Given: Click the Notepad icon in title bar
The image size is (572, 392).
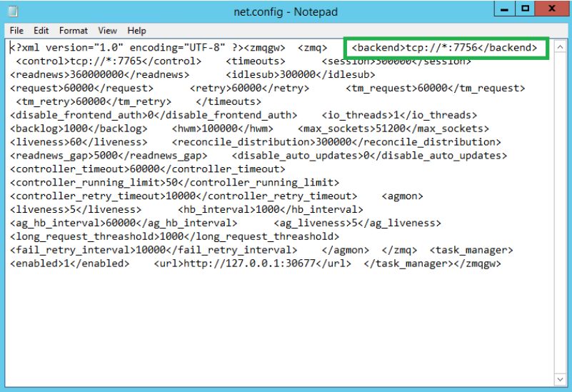Looking at the screenshot, I should pos(13,11).
